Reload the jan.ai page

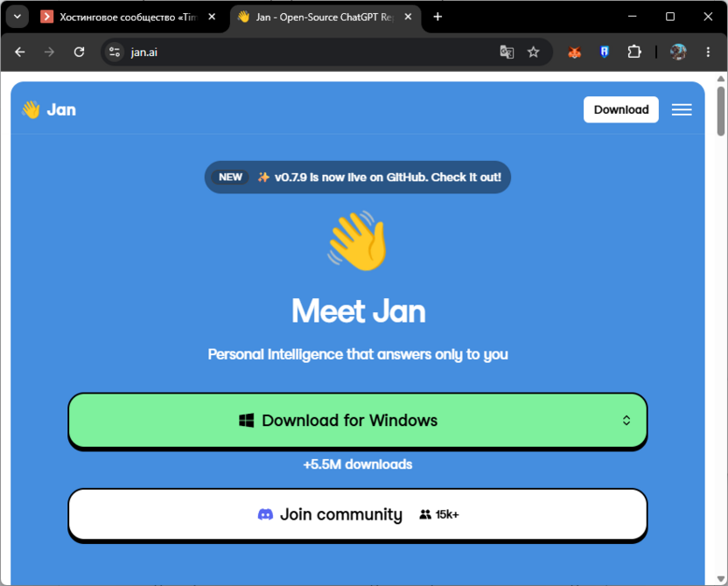tap(79, 52)
